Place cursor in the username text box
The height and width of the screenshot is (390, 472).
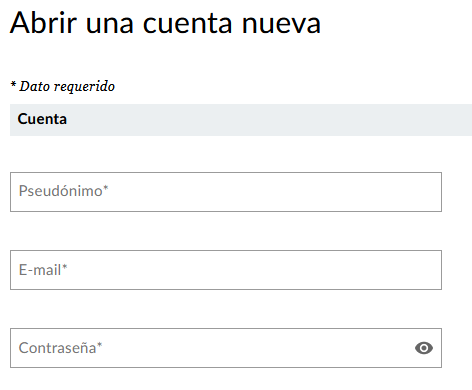click(226, 192)
